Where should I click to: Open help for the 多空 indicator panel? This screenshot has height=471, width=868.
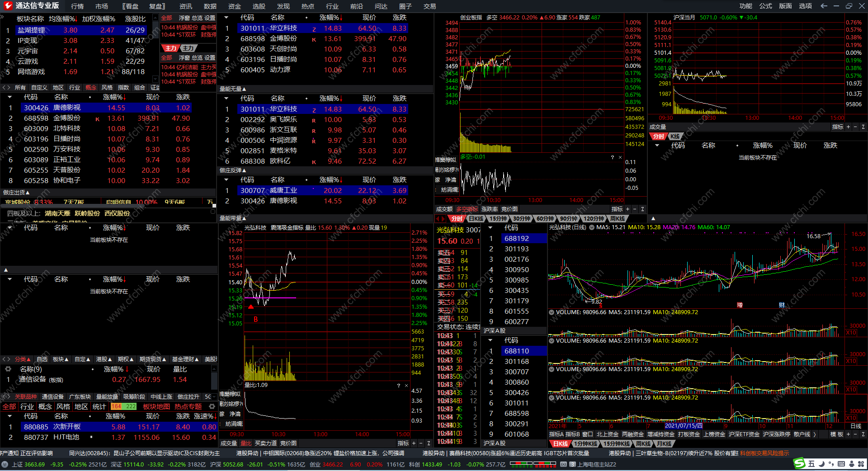click(613, 157)
